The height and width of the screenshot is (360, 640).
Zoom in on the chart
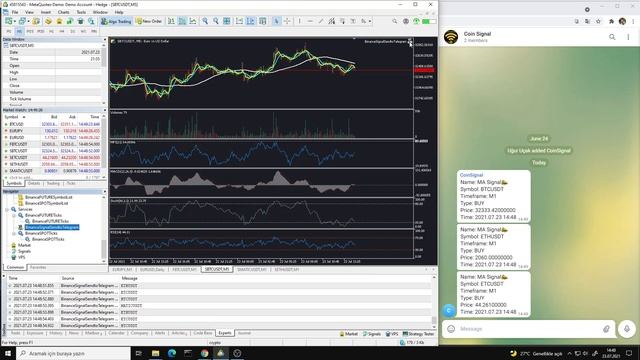click(205, 21)
